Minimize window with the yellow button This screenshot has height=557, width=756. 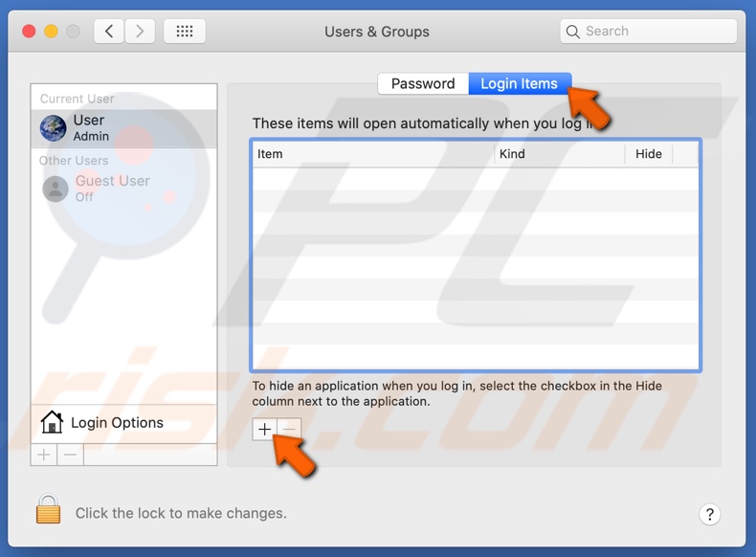51,32
